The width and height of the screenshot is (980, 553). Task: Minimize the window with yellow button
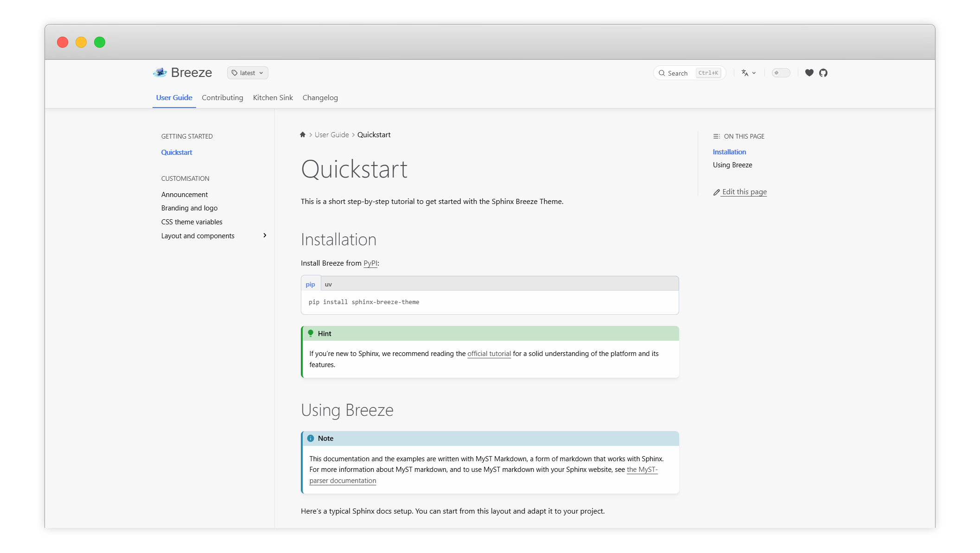[81, 42]
